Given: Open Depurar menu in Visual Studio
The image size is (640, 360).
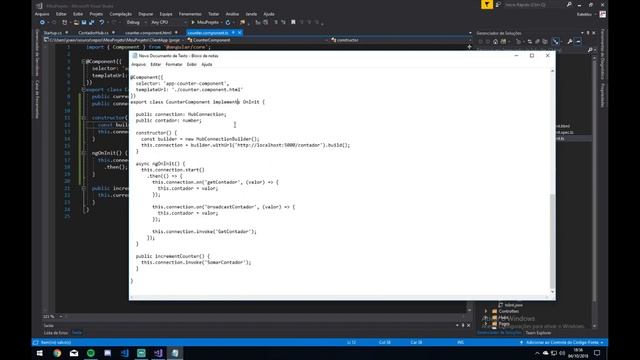Looking at the screenshot, I should click(x=145, y=14).
